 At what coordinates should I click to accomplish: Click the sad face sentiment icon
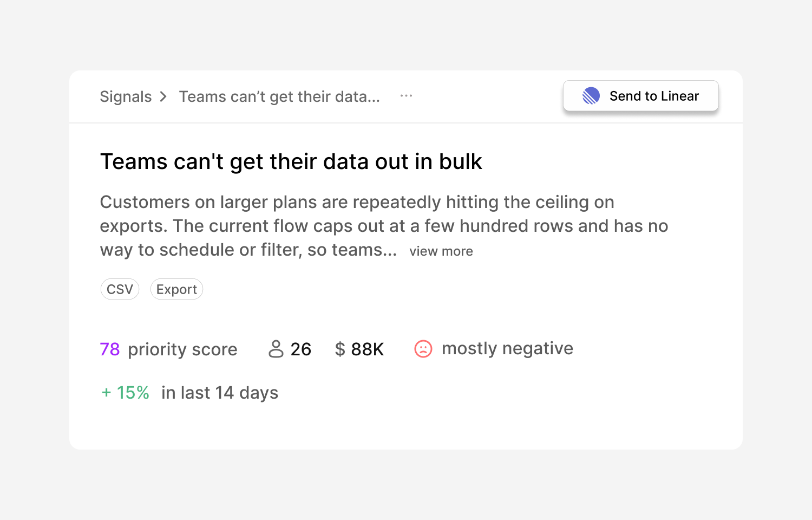[x=423, y=349]
